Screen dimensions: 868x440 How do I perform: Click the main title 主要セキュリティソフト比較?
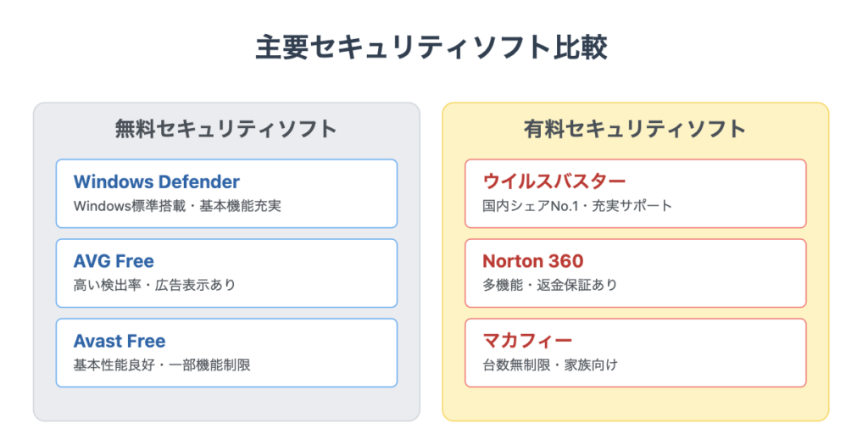point(431,47)
